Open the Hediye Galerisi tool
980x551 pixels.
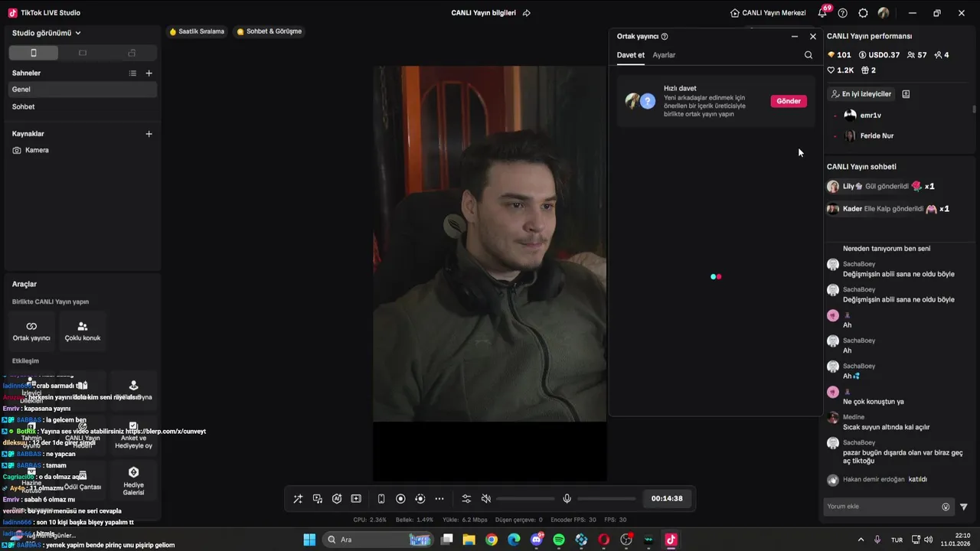[133, 481]
